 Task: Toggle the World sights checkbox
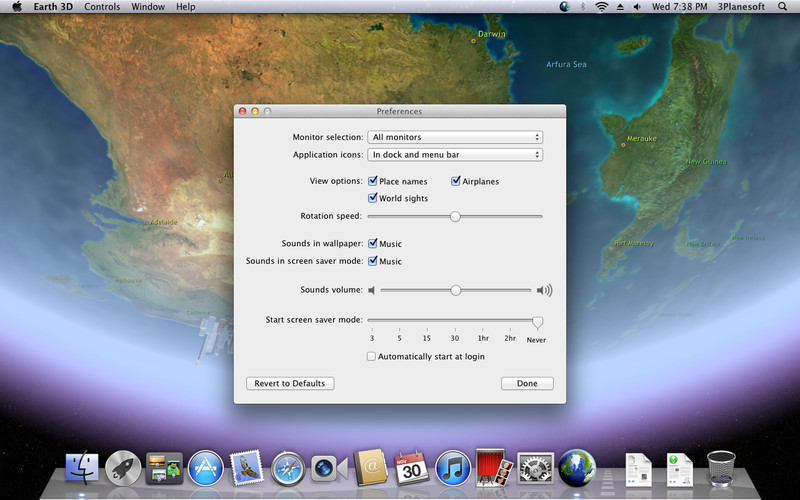tap(373, 198)
